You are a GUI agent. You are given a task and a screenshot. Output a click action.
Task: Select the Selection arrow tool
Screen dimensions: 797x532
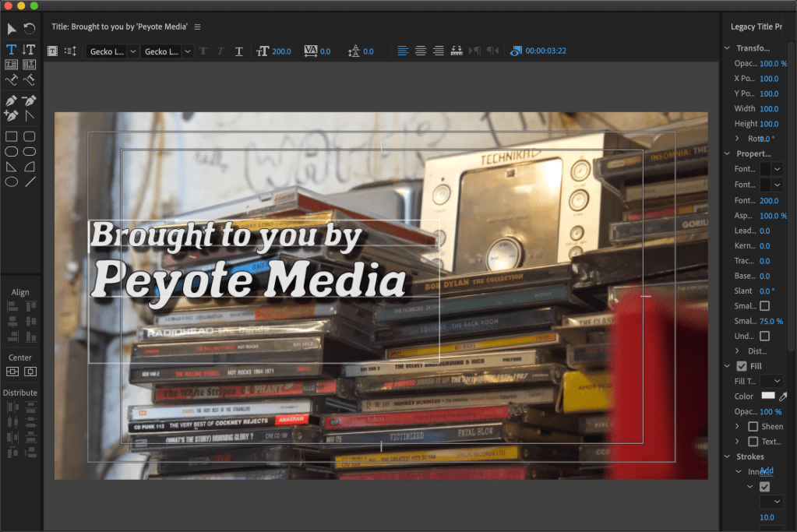tap(12, 29)
